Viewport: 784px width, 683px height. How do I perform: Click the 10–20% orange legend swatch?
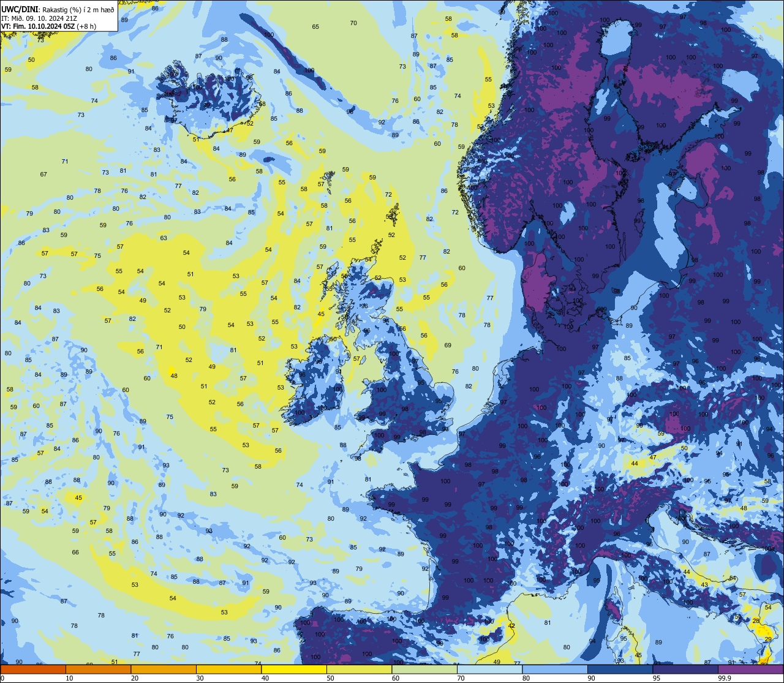coord(98,669)
